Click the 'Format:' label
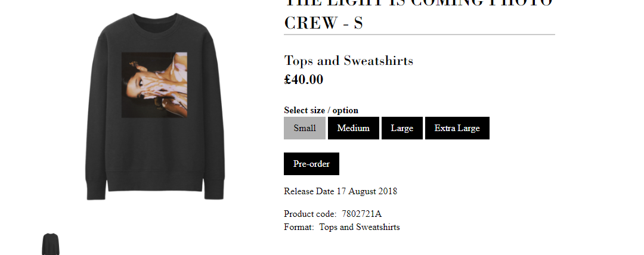 click(x=299, y=227)
